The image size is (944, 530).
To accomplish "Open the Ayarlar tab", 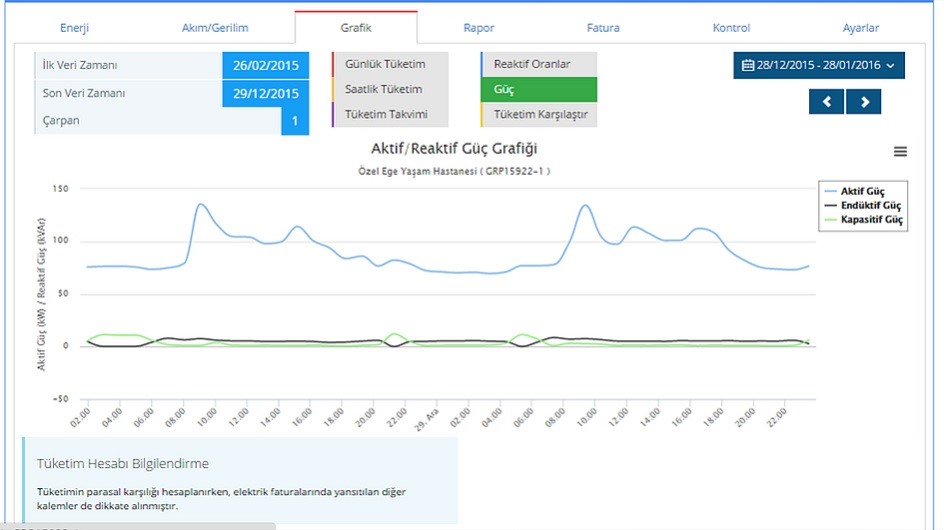I will pos(860,28).
